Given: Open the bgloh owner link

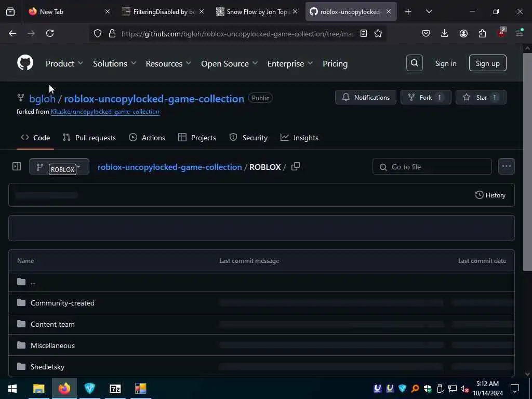Looking at the screenshot, I should coord(42,99).
